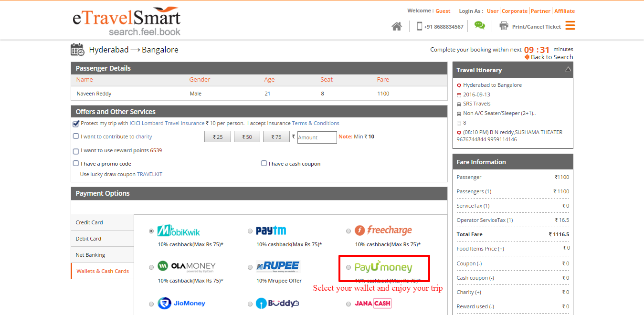Click the charity Amount input field
644x315 pixels.
[x=317, y=137]
